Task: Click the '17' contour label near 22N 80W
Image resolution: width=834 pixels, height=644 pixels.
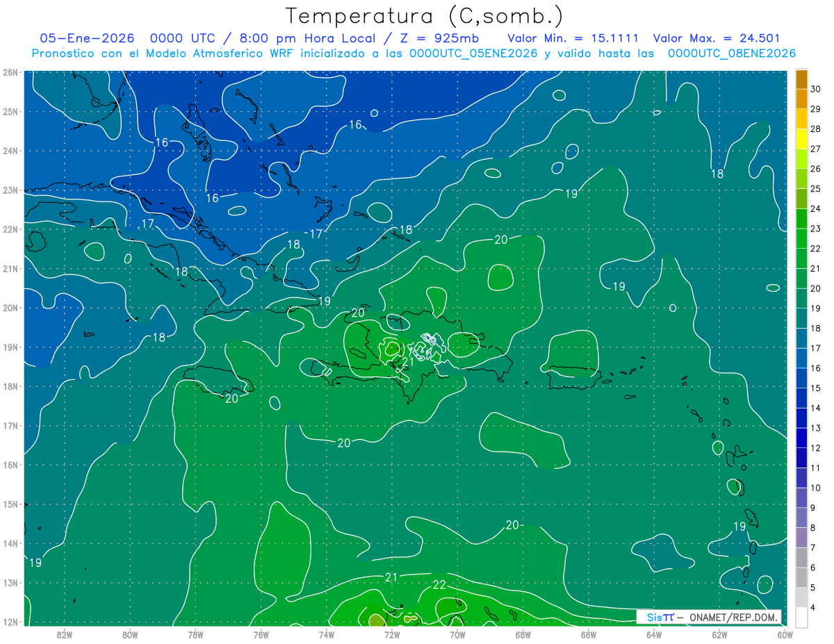Action: (147, 224)
